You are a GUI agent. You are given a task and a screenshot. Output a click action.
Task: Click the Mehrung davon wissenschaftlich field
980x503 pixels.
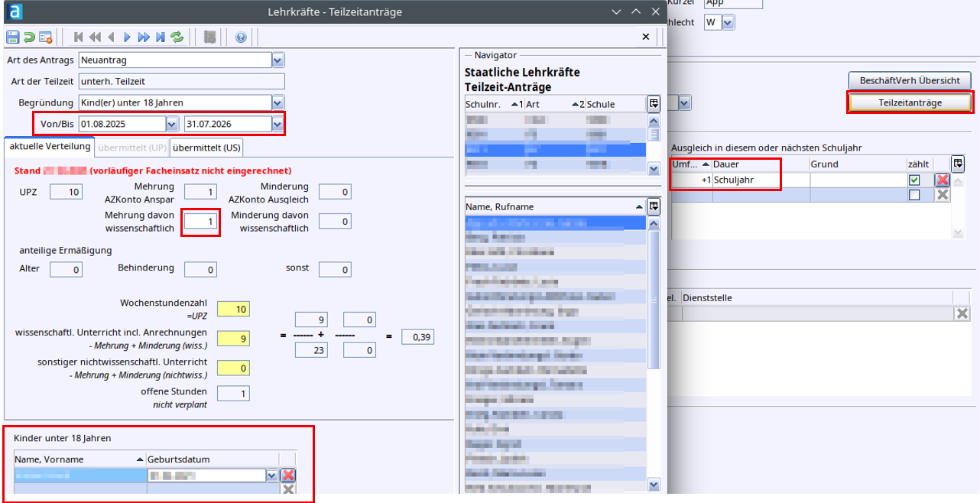pyautogui.click(x=201, y=222)
